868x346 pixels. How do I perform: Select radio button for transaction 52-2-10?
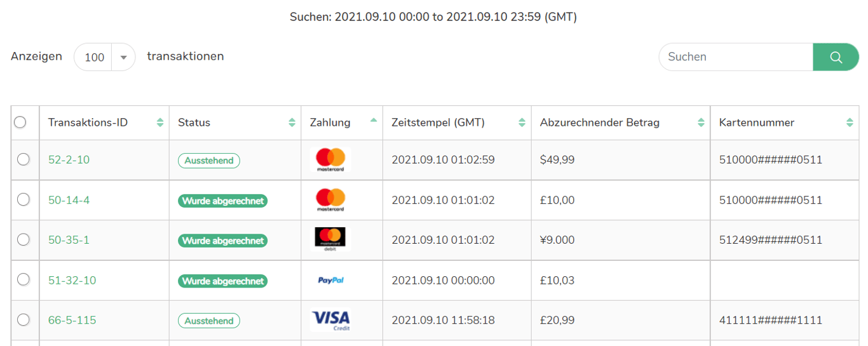point(24,159)
